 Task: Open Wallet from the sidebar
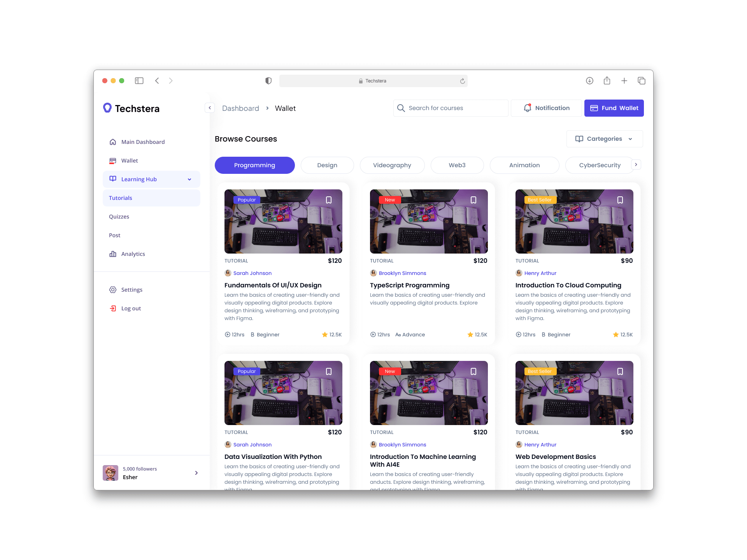pos(130,161)
